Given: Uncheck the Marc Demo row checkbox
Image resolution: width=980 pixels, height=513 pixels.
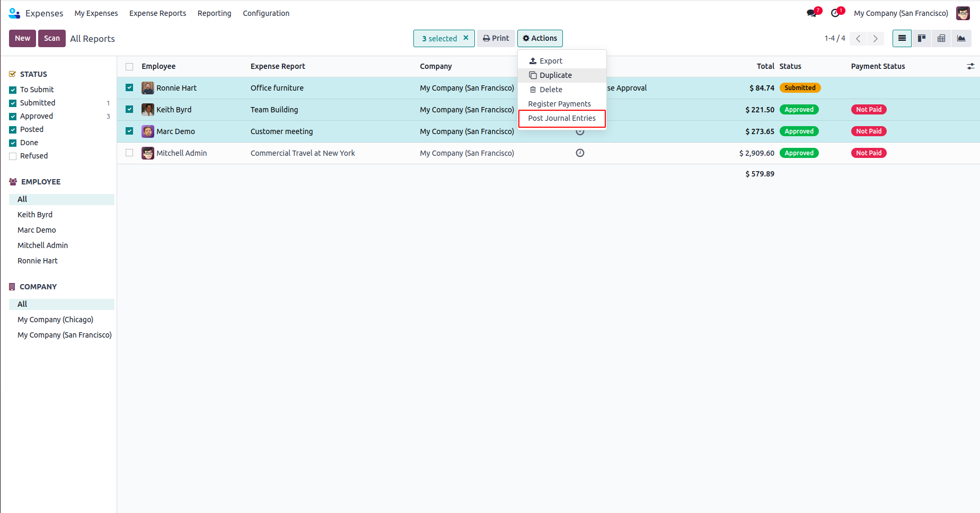Looking at the screenshot, I should coord(129,131).
